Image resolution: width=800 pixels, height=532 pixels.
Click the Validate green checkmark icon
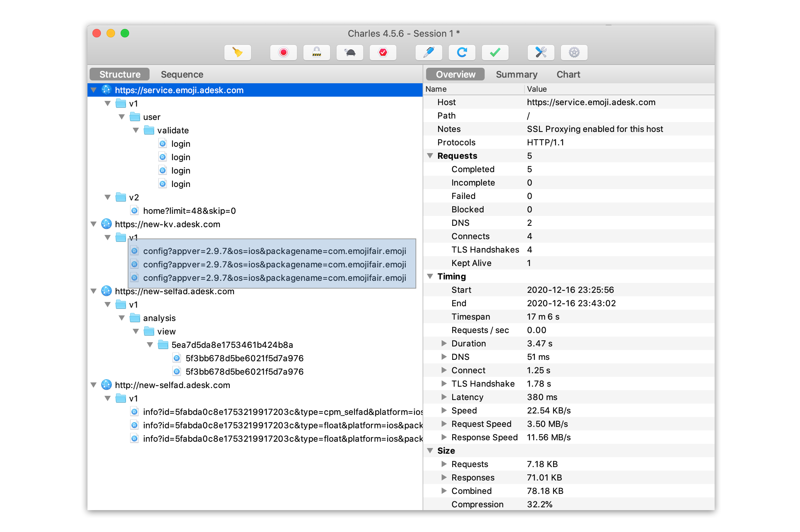[495, 53]
